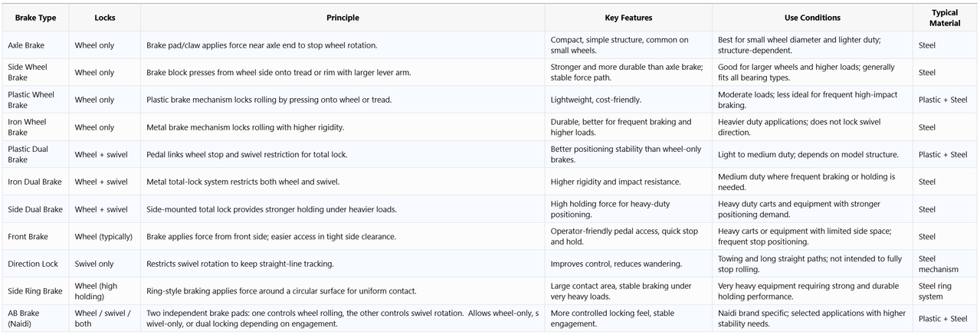Click the Plastic Dual Brake cell
980x335 pixels.
coord(35,154)
